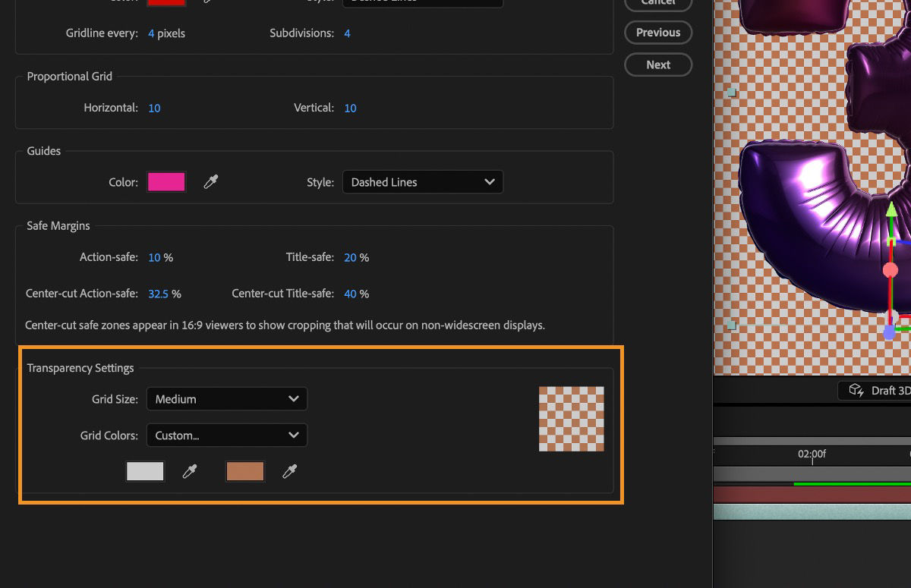The width and height of the screenshot is (911, 588).
Task: Pick a Guides color with the eyedropper
Action: click(210, 181)
